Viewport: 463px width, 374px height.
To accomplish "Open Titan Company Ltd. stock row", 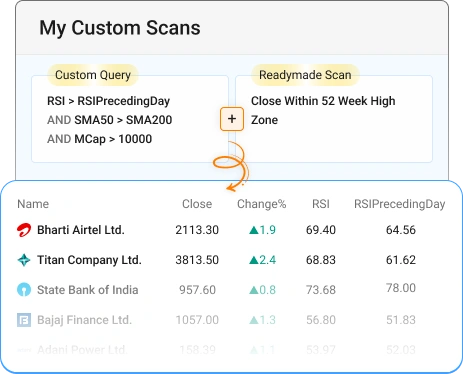I will (231, 260).
